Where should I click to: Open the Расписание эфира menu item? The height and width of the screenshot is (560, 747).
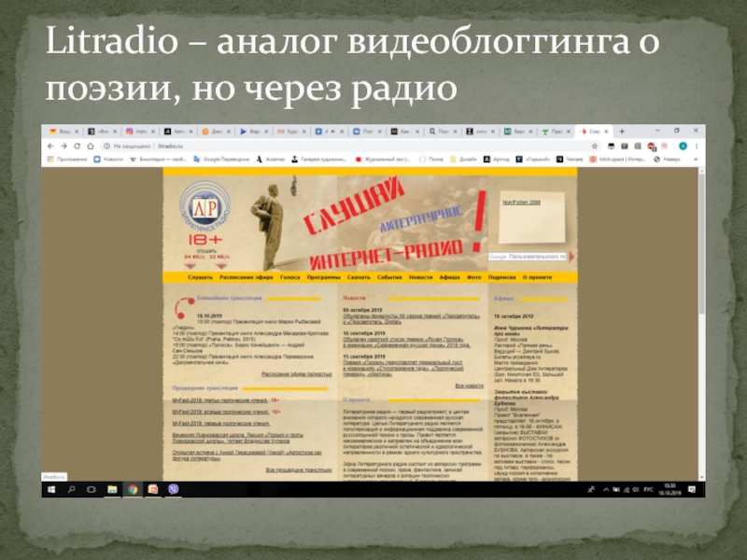click(247, 277)
